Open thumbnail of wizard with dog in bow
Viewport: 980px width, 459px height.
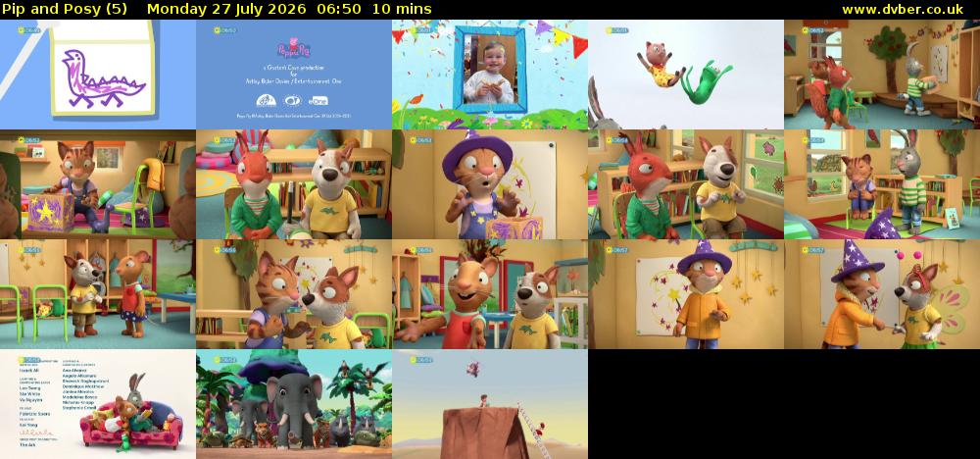pyautogui.click(x=882, y=294)
